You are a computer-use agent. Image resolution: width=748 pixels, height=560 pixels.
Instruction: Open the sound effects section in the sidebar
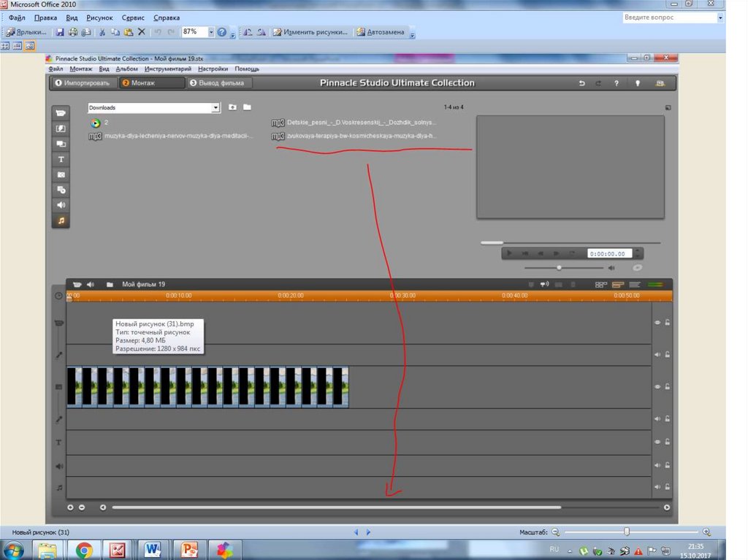[61, 205]
